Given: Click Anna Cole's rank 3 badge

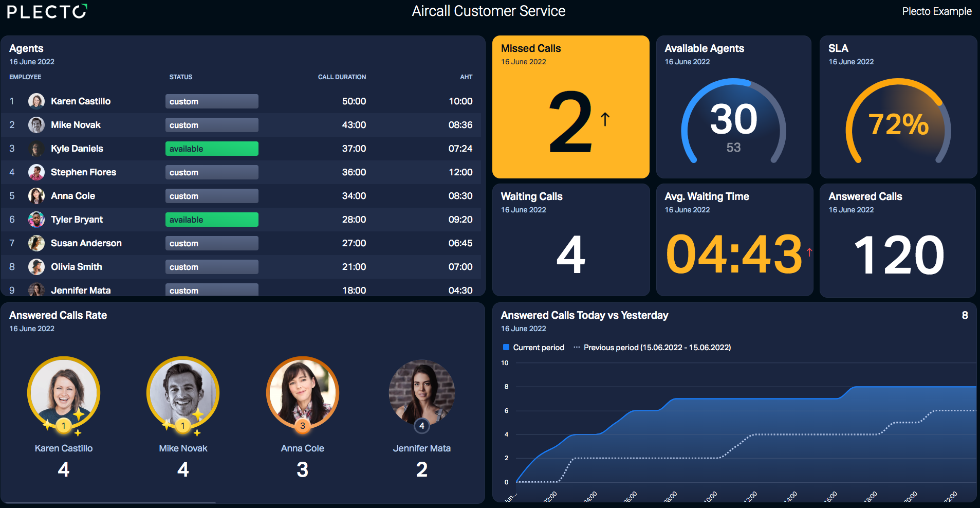Looking at the screenshot, I should 302,426.
